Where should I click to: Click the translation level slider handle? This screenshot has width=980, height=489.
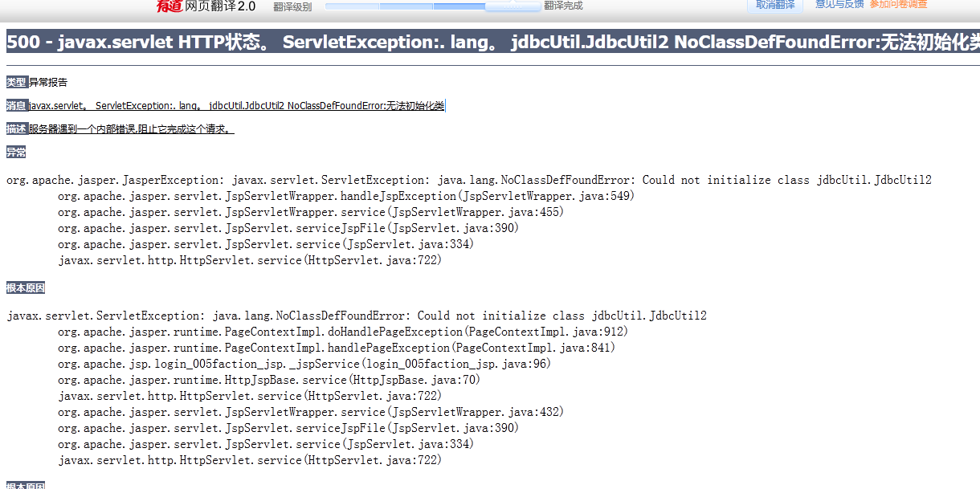[513, 6]
